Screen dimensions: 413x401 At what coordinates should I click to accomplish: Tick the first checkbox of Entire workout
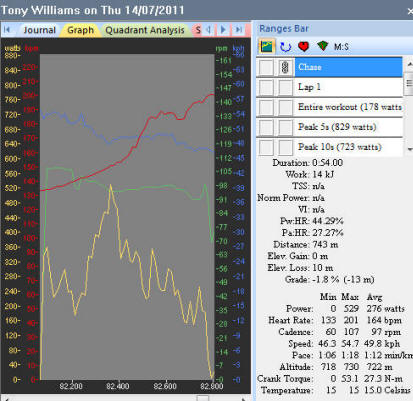pos(266,107)
